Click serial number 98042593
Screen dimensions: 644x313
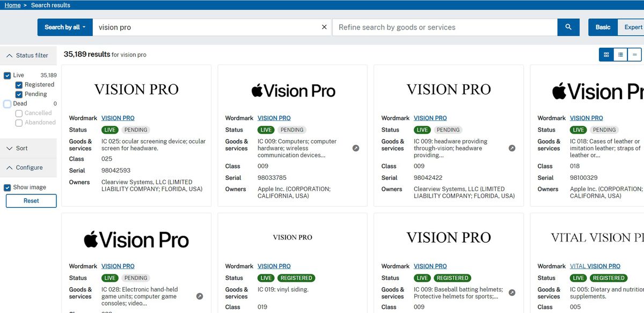point(116,171)
